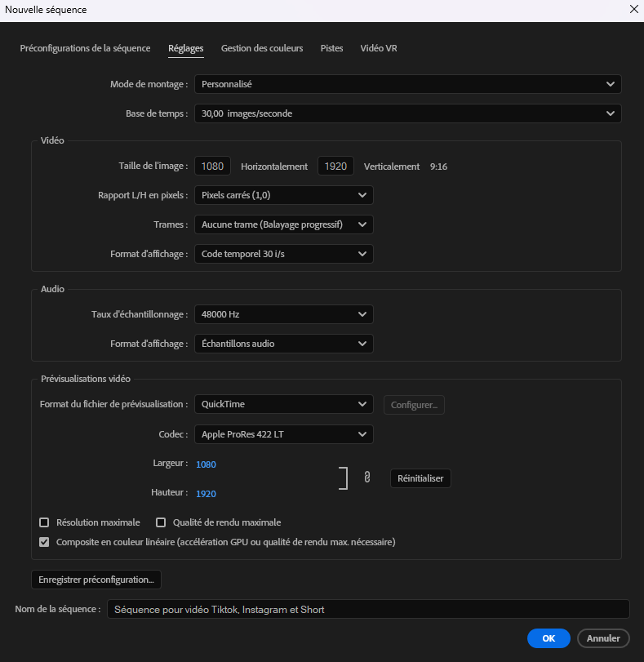Image resolution: width=644 pixels, height=662 pixels.
Task: Switch to Gestion des couleurs tab
Action: [x=262, y=48]
